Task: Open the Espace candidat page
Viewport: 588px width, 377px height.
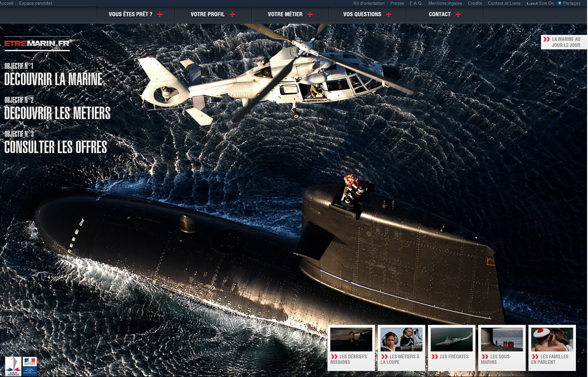Action: coord(35,3)
